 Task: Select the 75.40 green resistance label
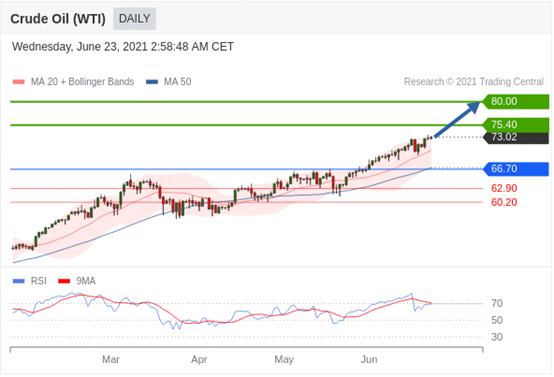[515, 124]
